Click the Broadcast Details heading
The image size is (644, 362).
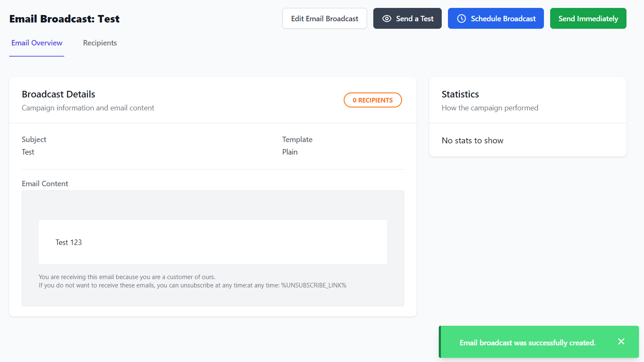pos(58,94)
